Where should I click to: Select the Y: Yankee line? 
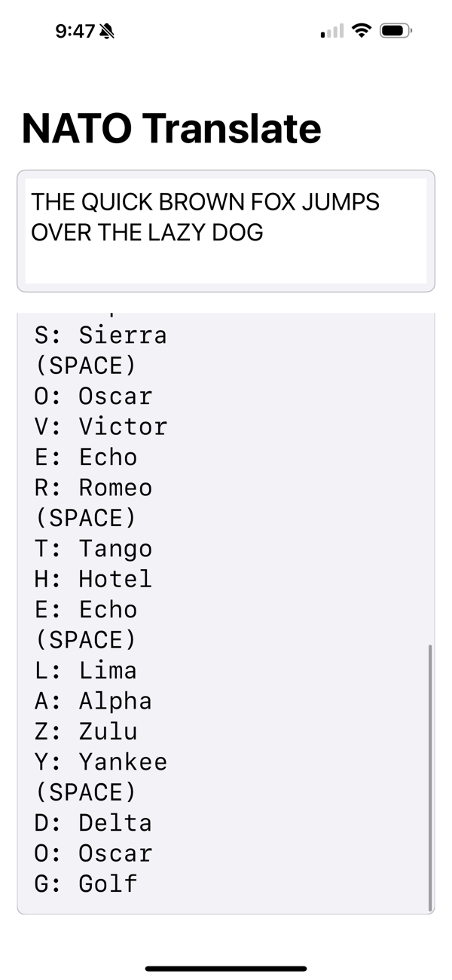[98, 761]
